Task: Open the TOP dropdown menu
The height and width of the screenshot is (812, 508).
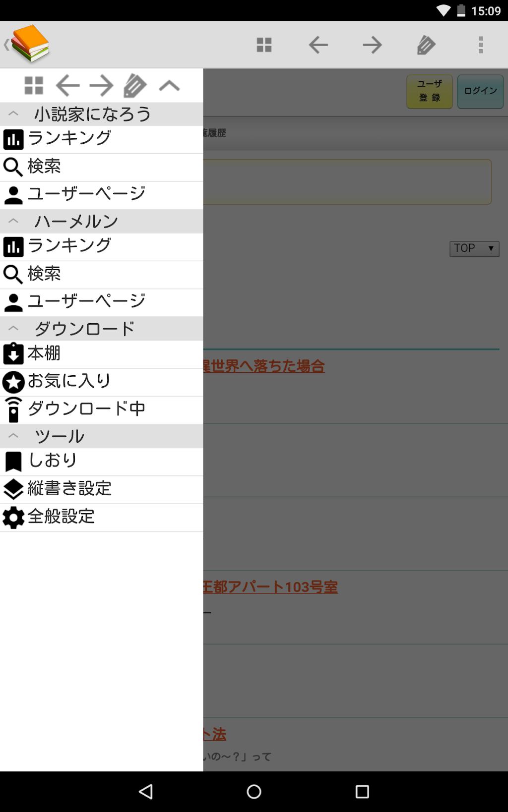Action: [474, 248]
